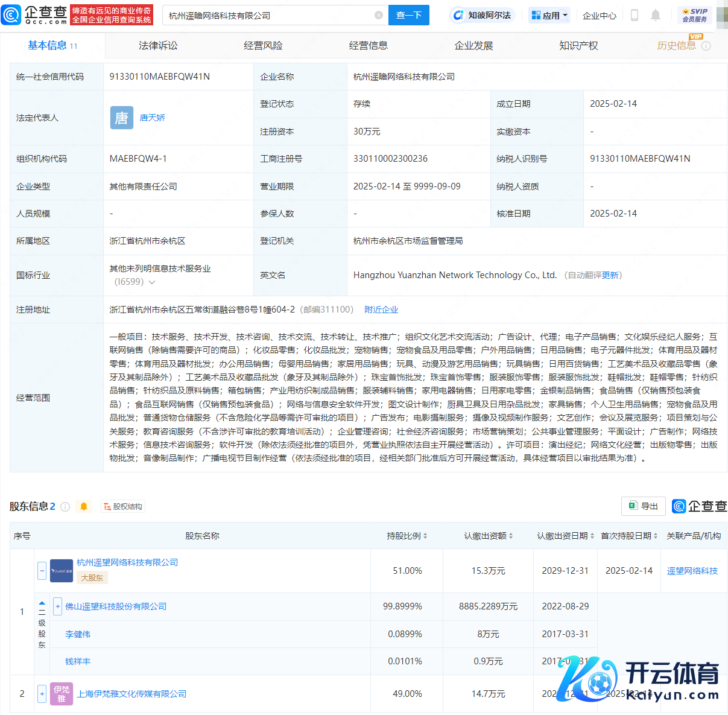
Task: Collapse the 杭州遥望网络科技 shareholder row
Action: click(42, 571)
